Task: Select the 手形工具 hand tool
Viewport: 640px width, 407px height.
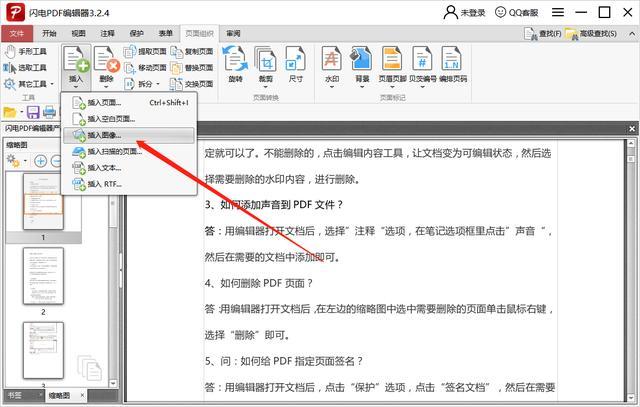Action: pos(25,51)
